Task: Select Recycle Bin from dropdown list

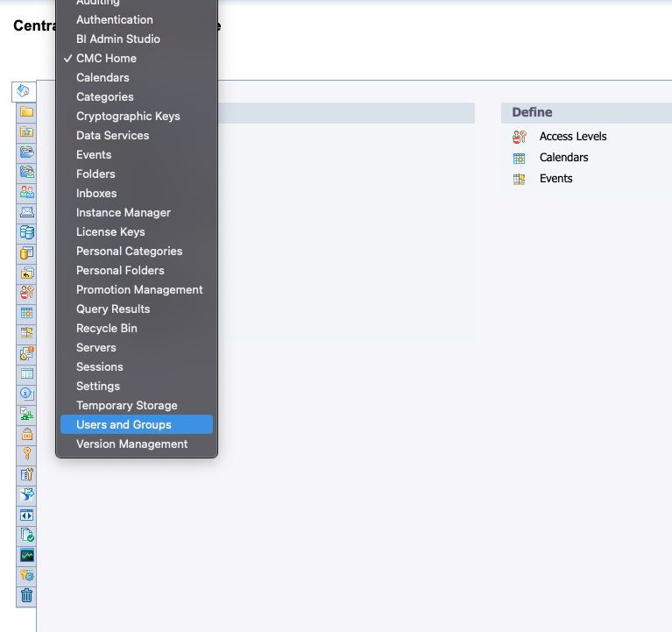Action: pos(107,328)
